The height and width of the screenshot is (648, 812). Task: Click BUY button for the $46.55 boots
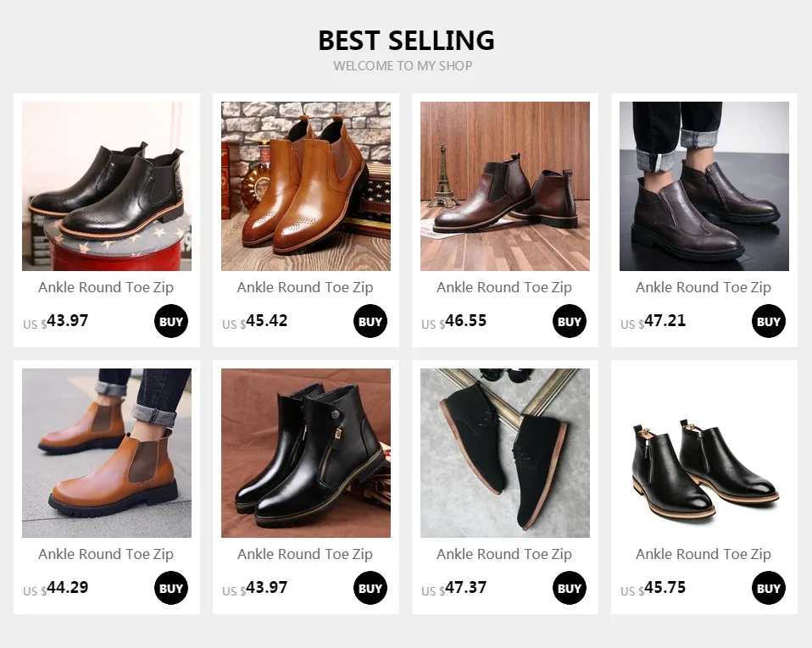point(569,321)
